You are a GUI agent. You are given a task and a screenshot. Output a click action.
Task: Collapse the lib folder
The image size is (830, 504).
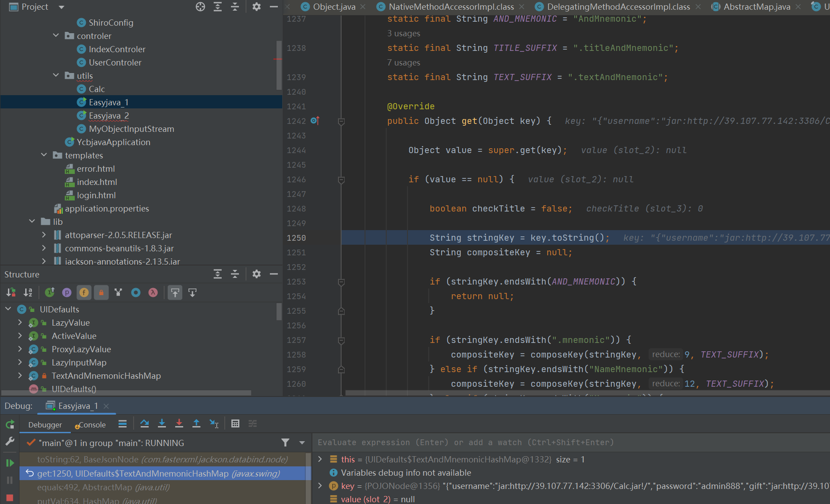[32, 221]
